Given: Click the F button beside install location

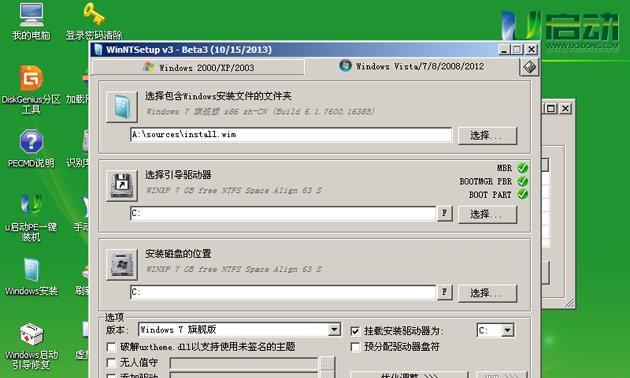Looking at the screenshot, I should point(444,292).
